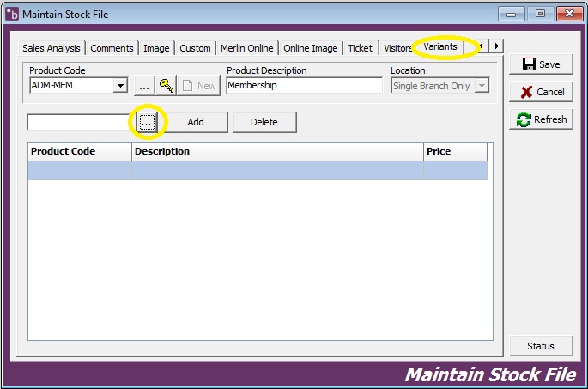The image size is (588, 389).
Task: Click the key icon beside Product Code
Action: click(x=166, y=86)
